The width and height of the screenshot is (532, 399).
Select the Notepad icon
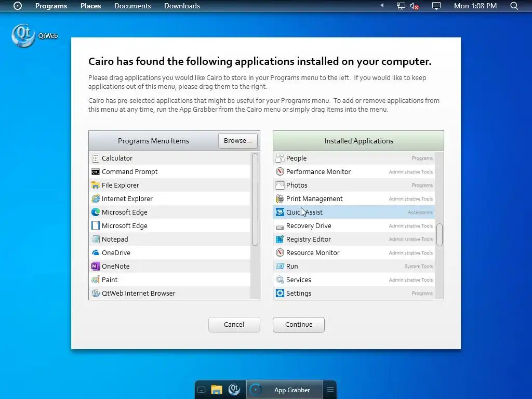pyautogui.click(x=96, y=239)
